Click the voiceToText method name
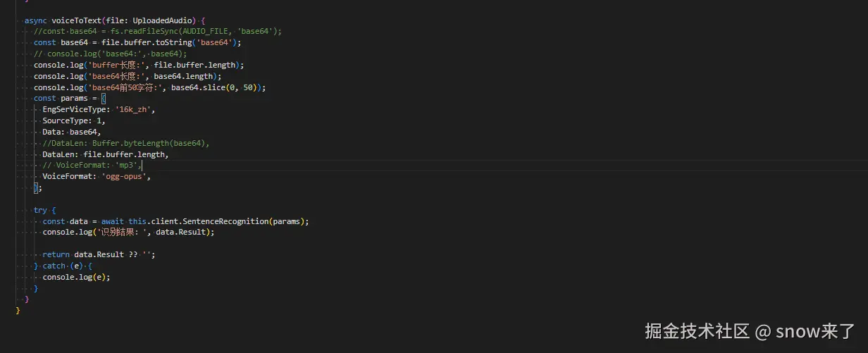Viewport: 868px width, 353px height. tap(76, 20)
